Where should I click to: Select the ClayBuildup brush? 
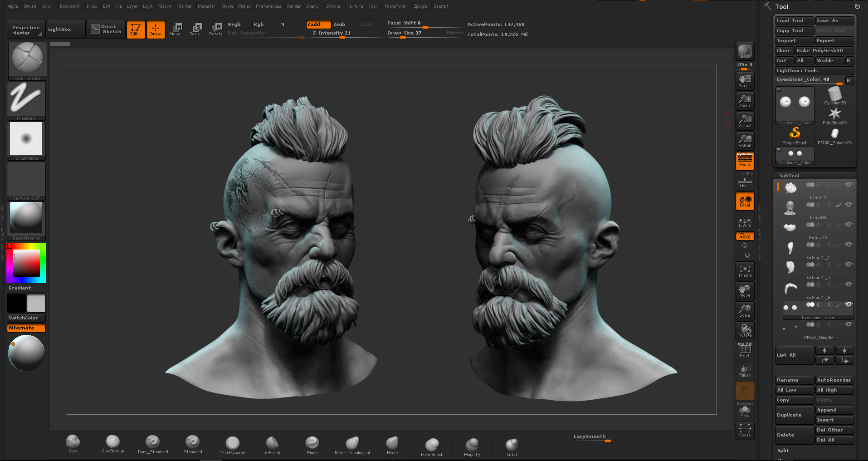click(x=113, y=444)
